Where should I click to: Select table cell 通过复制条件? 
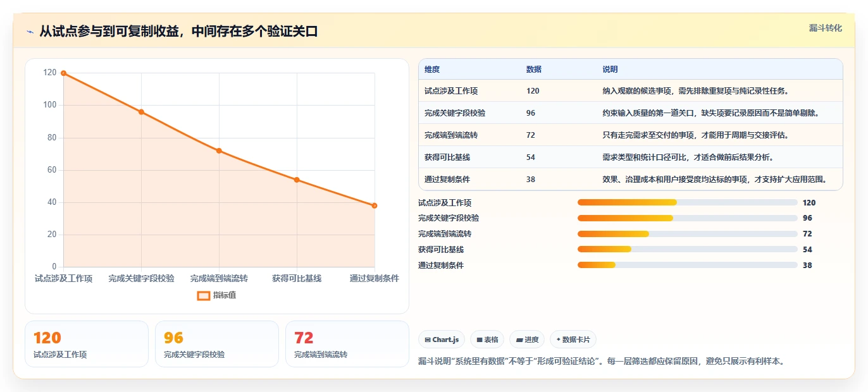coord(447,180)
